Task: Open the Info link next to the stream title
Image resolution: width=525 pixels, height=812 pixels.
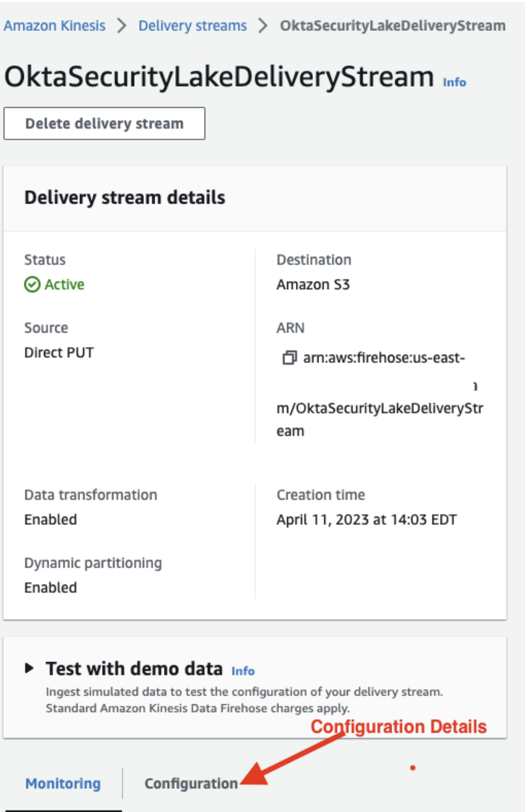Action: pyautogui.click(x=455, y=83)
